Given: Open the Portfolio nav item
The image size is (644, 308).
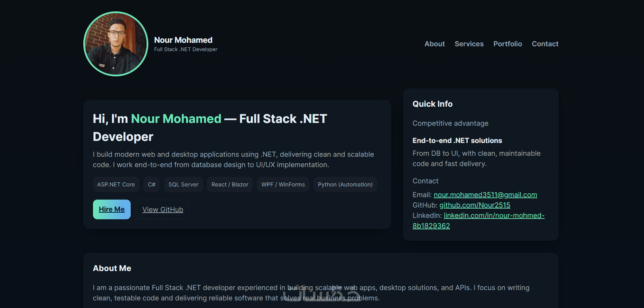Looking at the screenshot, I should click(507, 44).
